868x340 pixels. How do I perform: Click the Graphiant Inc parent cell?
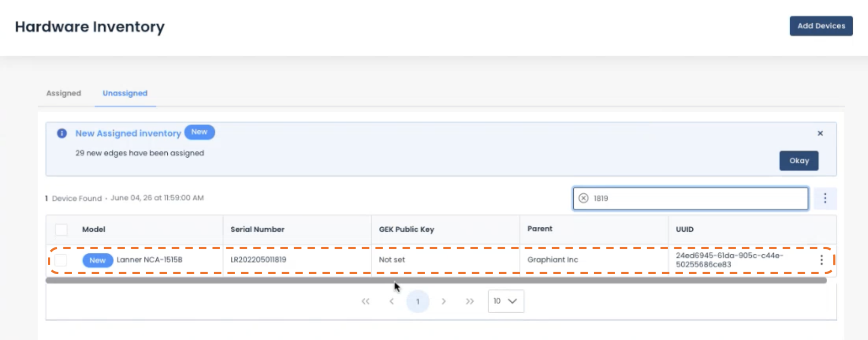coord(552,259)
